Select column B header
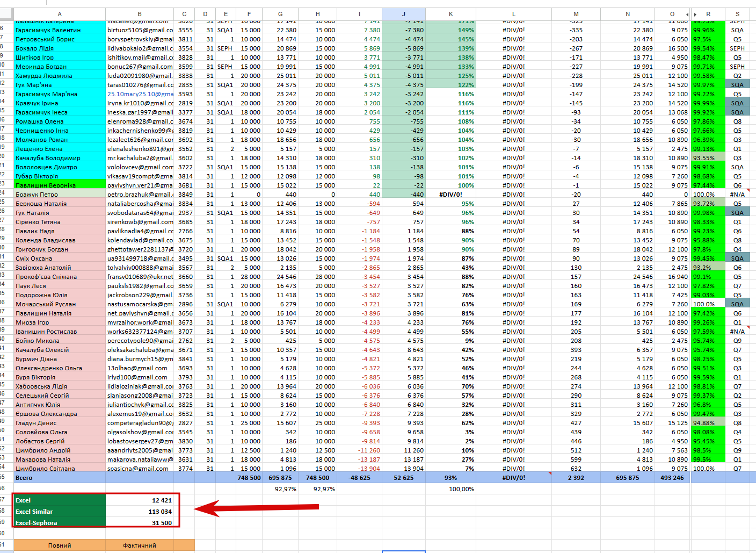The image size is (756, 553). [x=140, y=14]
